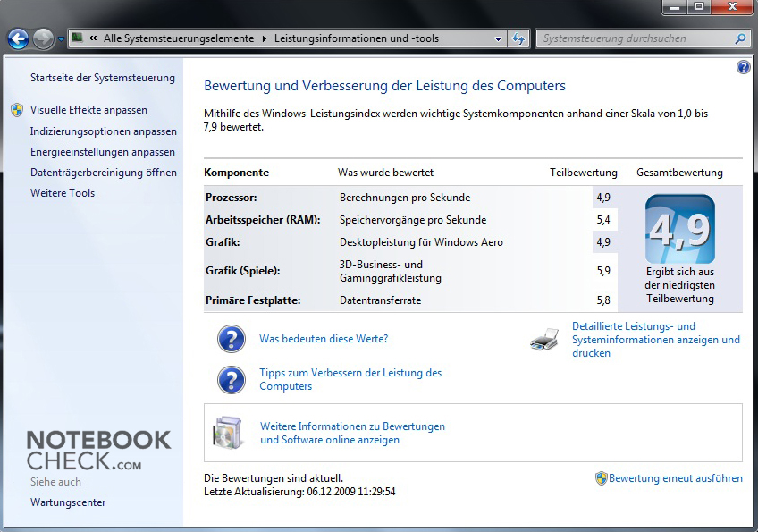Click the printer icon
Viewport: 758px width, 532px height.
point(544,340)
